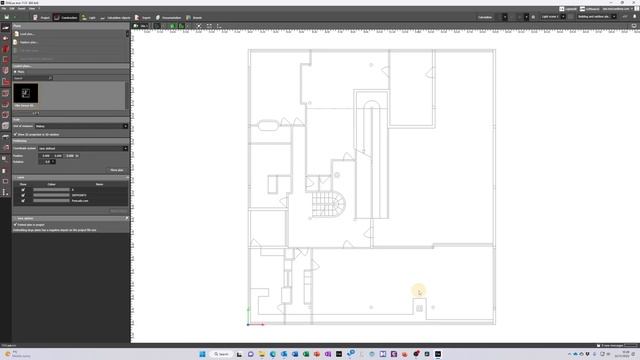Open Microsoft Edge from the taskbar
The width and height of the screenshot is (640, 360).
coord(273,354)
